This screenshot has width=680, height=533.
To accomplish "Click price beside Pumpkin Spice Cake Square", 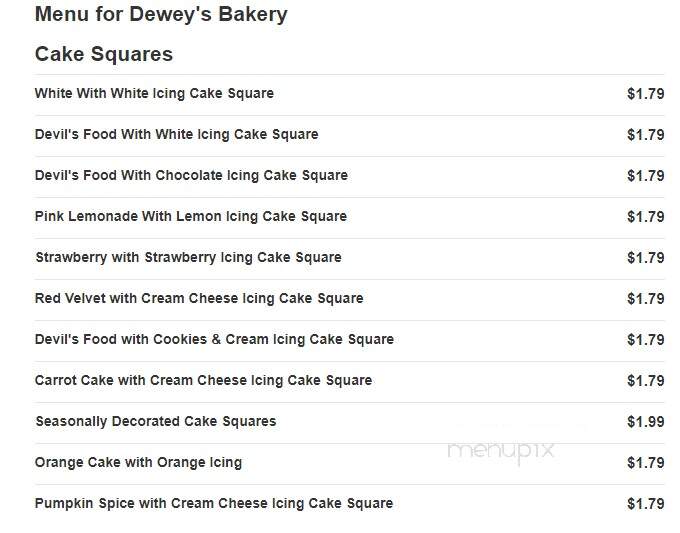I will point(645,504).
